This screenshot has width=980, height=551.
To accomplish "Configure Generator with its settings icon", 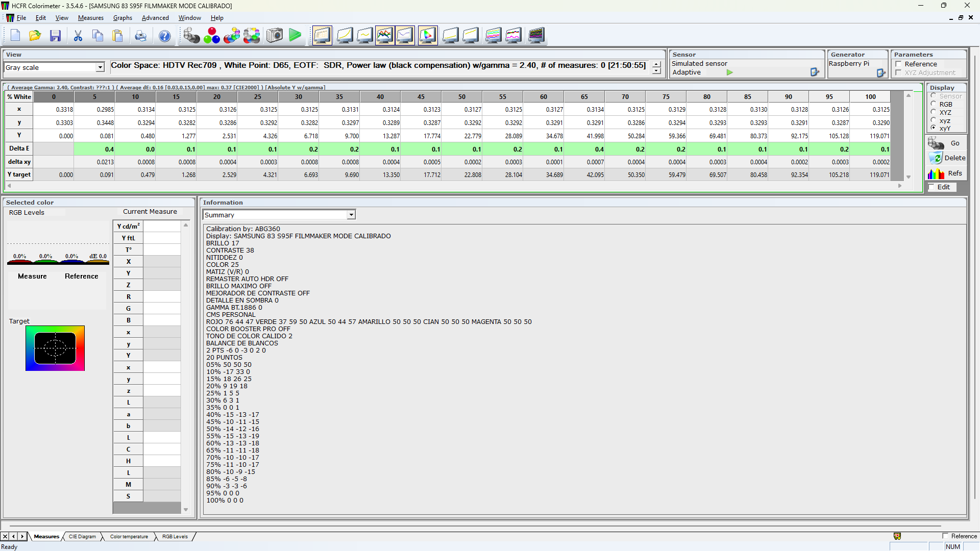I will [881, 73].
